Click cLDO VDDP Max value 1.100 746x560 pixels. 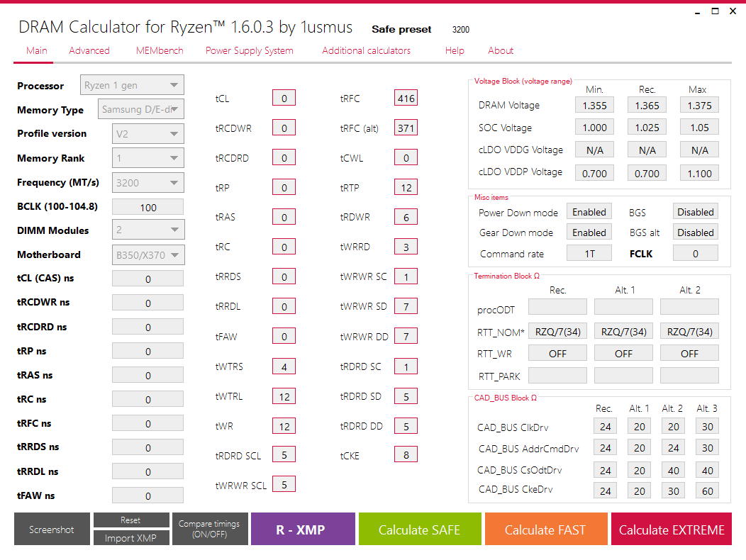tap(699, 173)
